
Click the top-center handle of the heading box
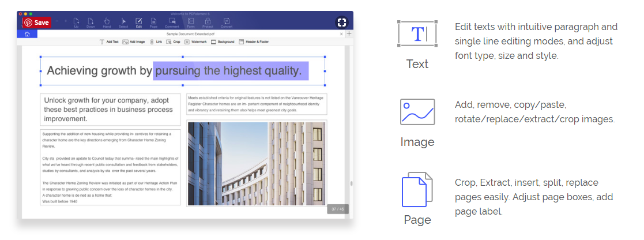(x=183, y=57)
